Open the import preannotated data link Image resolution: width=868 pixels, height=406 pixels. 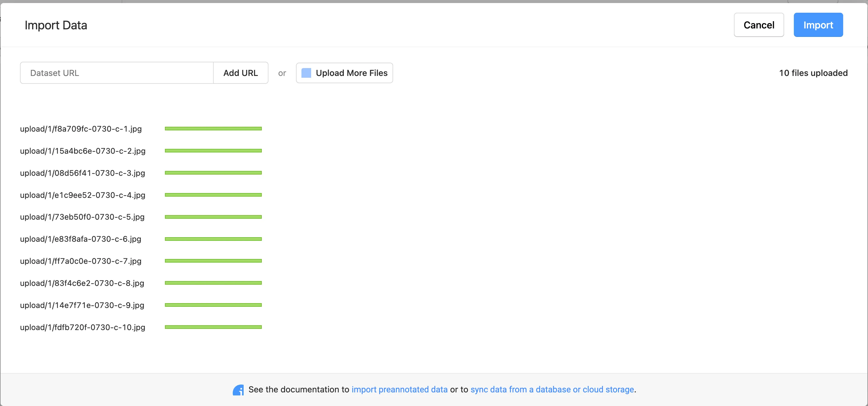click(x=399, y=389)
